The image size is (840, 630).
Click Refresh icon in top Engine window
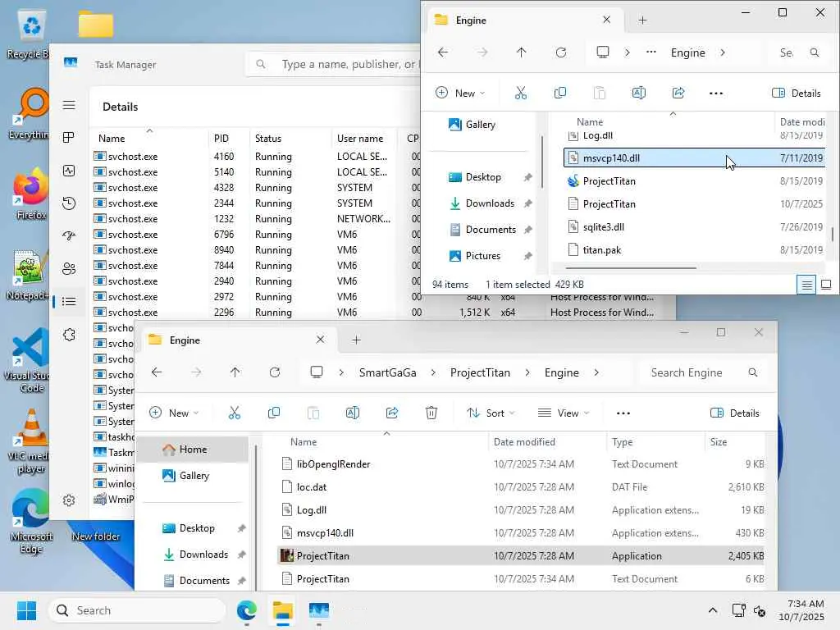tap(561, 52)
